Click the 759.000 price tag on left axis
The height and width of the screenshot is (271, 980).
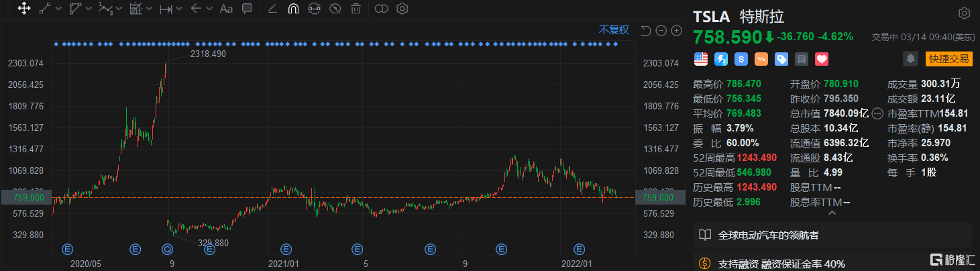26,198
